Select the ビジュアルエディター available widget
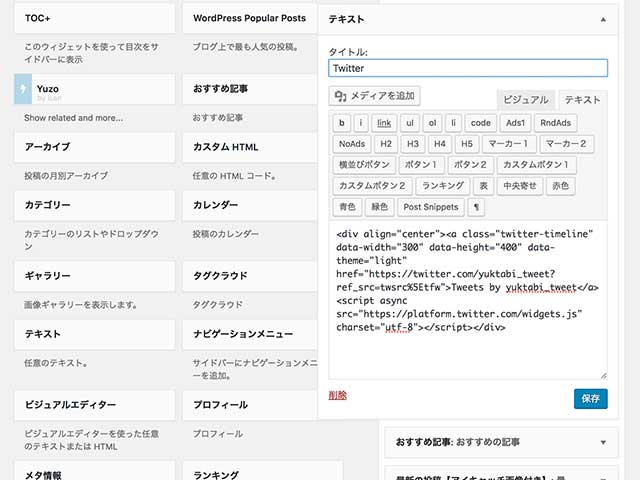This screenshot has width=640, height=480. click(95, 405)
